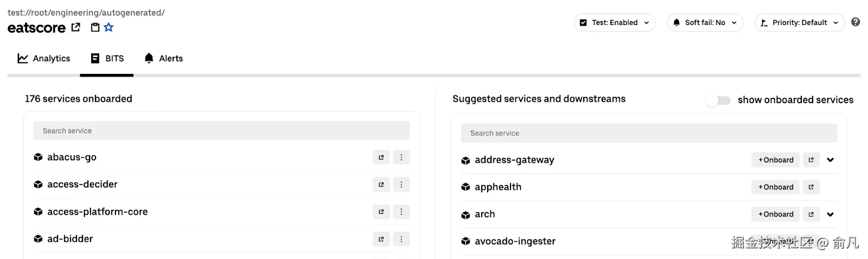Open ad-bidder external link icon
868x259 pixels.
(x=381, y=239)
